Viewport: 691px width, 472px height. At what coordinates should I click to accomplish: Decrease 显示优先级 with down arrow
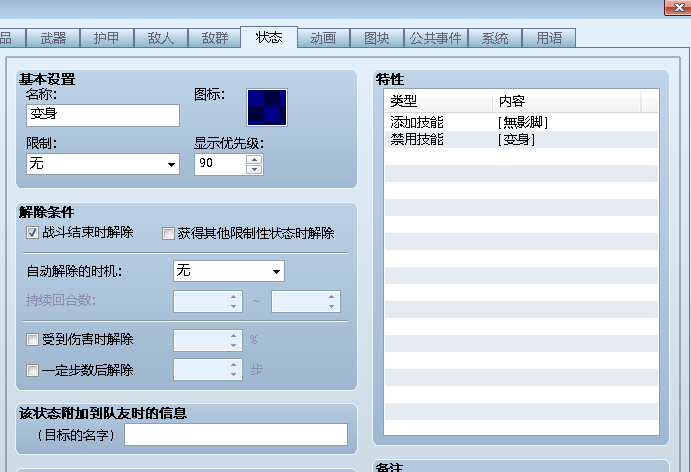[254, 170]
